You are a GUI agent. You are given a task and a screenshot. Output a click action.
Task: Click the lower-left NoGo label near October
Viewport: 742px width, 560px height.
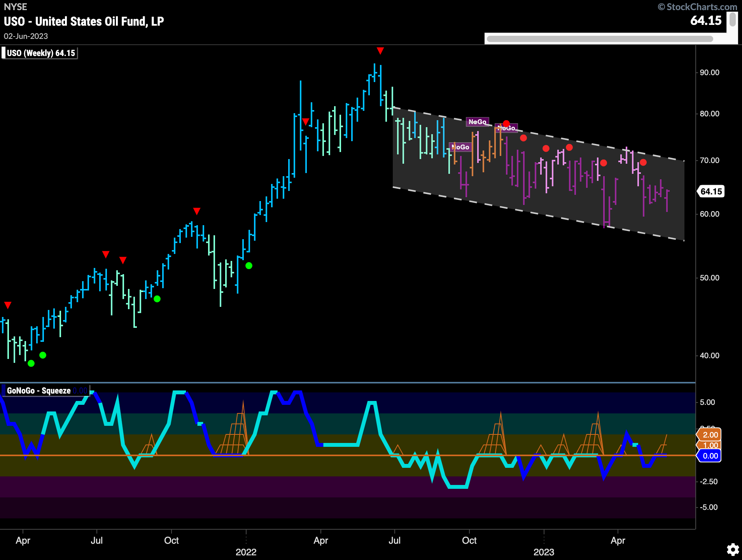coord(460,147)
